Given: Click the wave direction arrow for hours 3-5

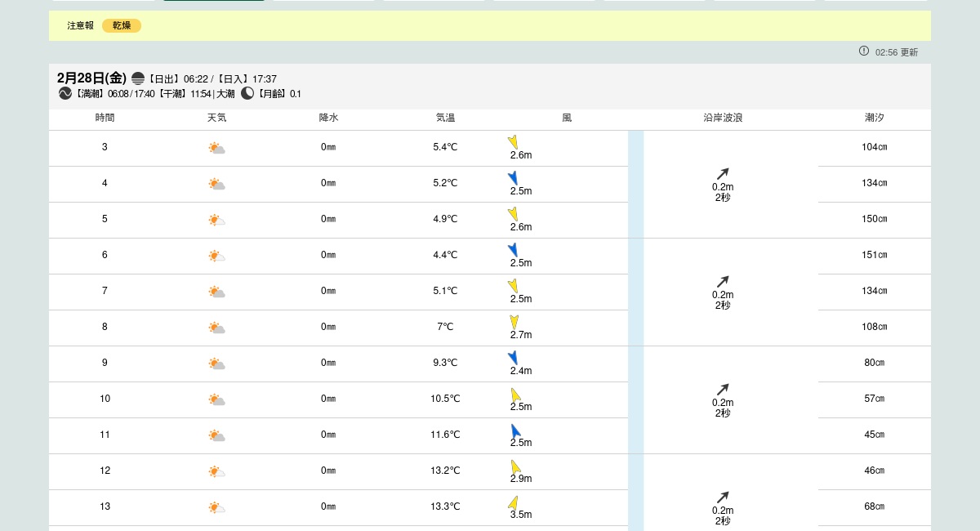Looking at the screenshot, I should pyautogui.click(x=723, y=173).
